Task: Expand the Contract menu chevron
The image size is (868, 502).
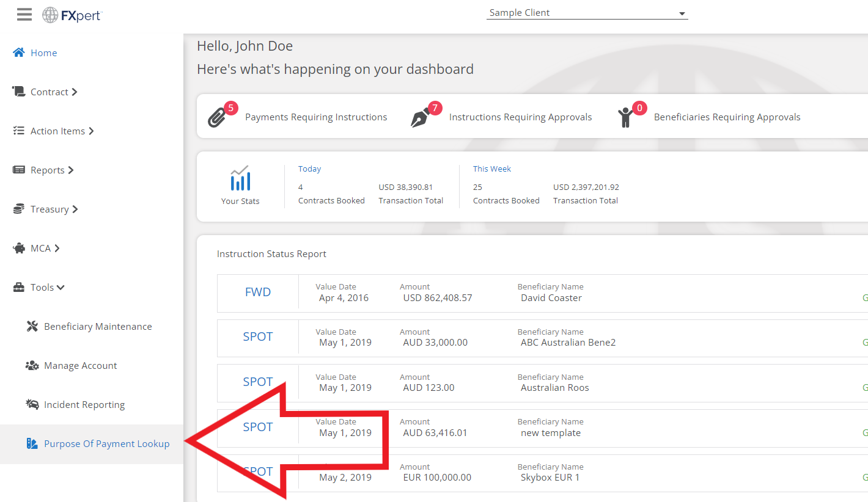Action: tap(75, 92)
